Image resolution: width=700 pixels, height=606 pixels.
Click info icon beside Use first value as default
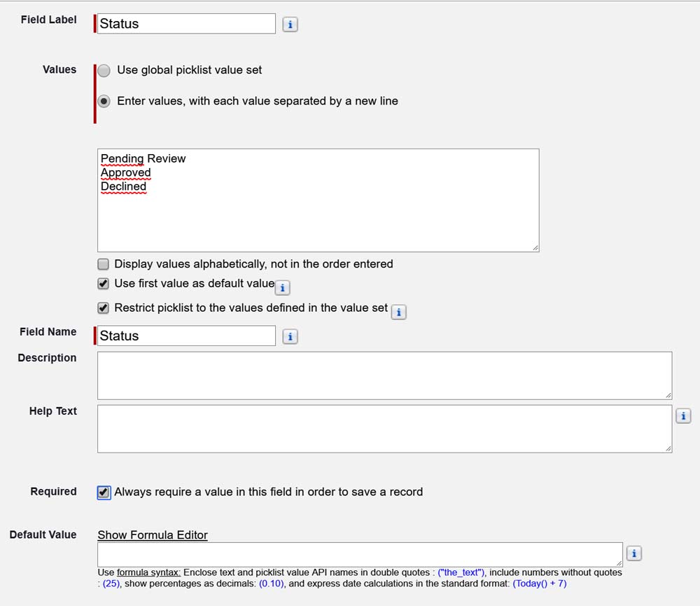[282, 287]
